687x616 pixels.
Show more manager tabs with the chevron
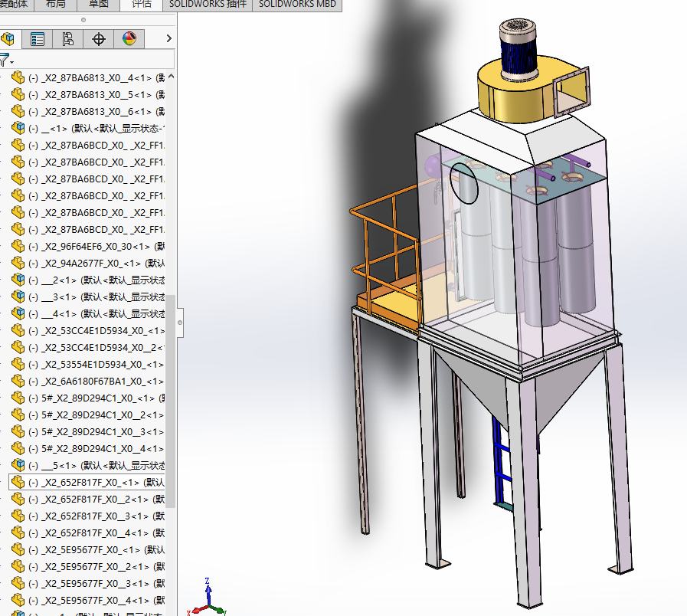tap(169, 38)
